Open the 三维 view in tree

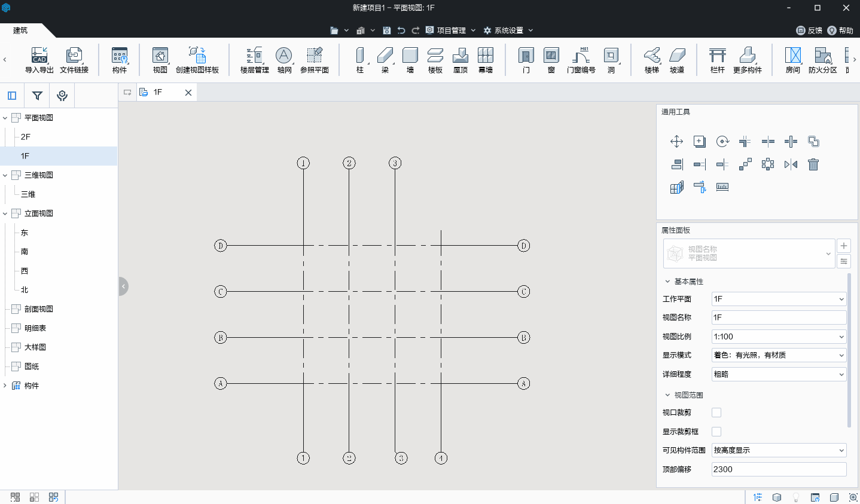click(28, 194)
